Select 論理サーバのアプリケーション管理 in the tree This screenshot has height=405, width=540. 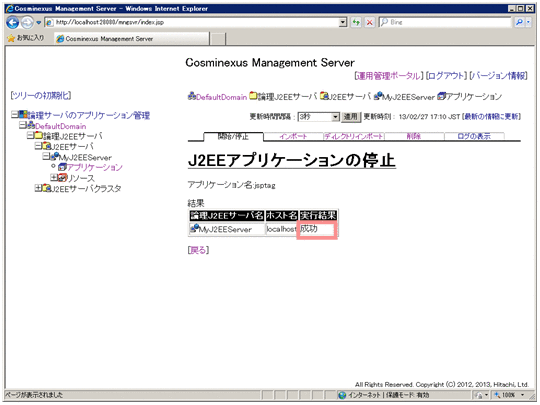[89, 115]
